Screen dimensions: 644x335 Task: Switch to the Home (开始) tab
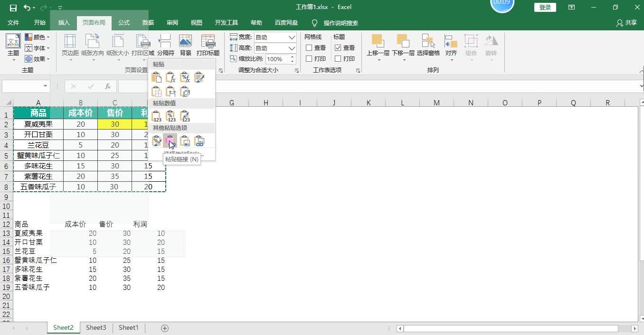pos(40,23)
